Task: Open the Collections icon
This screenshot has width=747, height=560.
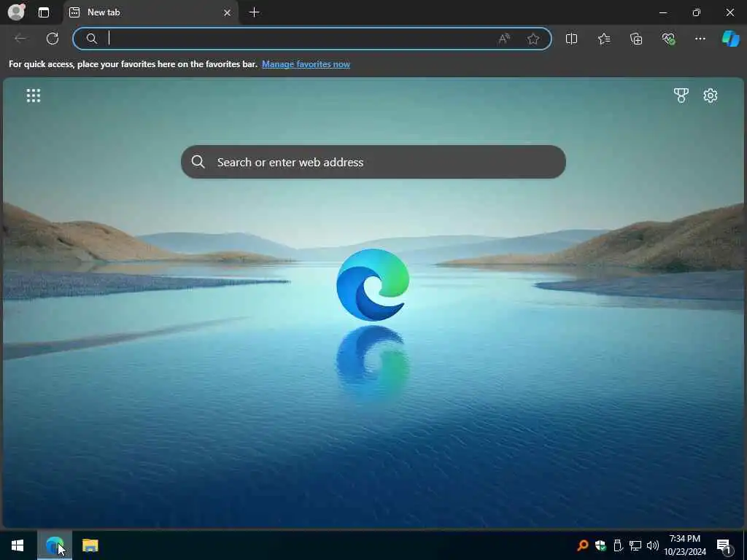Action: pos(636,39)
